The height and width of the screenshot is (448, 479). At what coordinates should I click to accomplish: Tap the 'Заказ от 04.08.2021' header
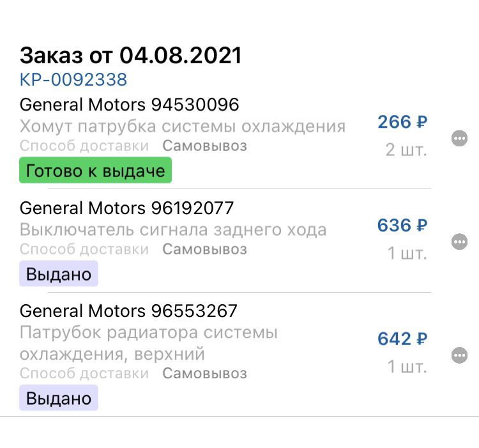point(131,56)
